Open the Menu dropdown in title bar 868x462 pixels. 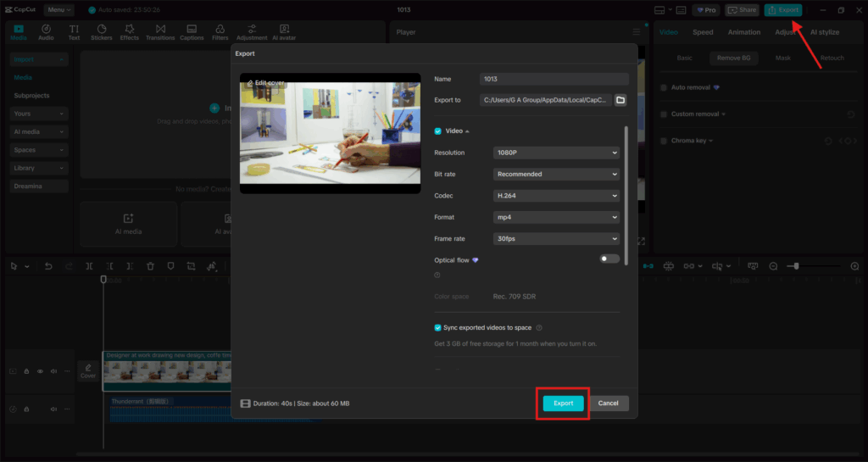58,10
